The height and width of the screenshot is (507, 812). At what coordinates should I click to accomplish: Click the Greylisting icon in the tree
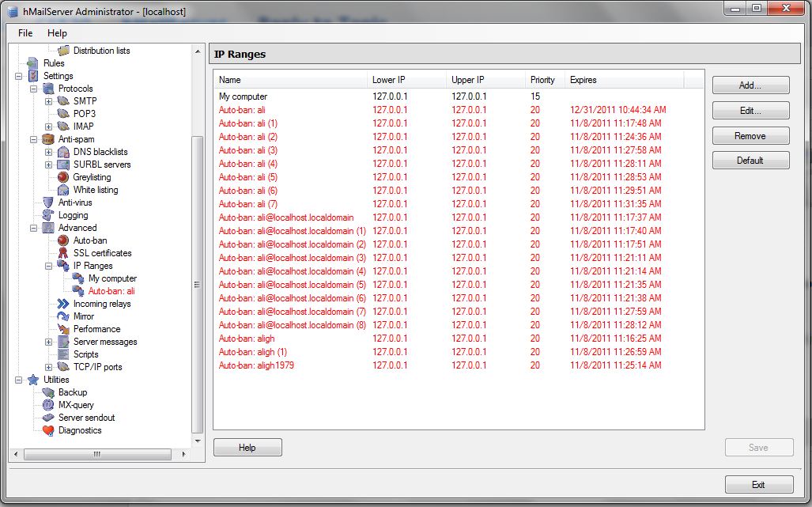click(x=63, y=177)
